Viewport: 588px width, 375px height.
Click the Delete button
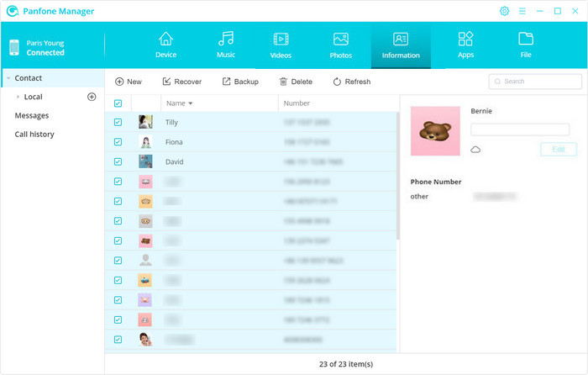296,82
